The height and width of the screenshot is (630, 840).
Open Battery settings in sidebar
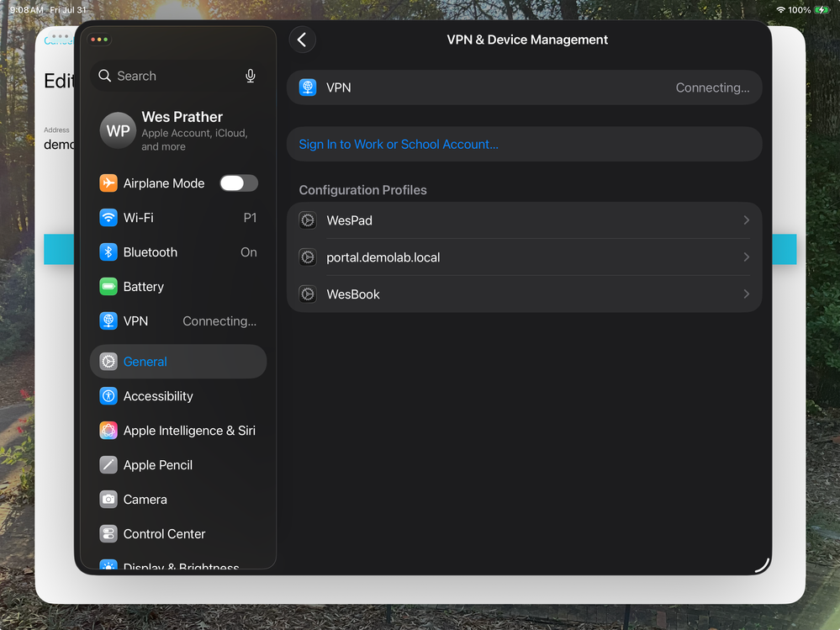[x=178, y=287]
